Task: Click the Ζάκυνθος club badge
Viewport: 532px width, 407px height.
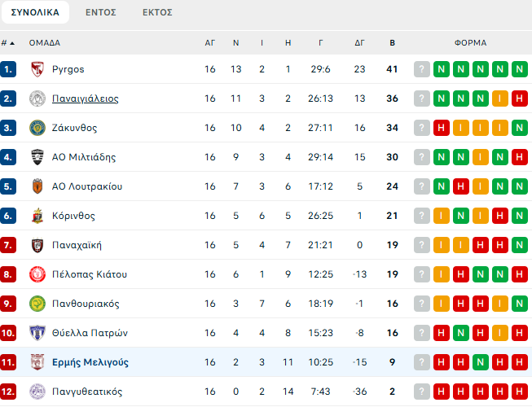Action: [x=37, y=128]
